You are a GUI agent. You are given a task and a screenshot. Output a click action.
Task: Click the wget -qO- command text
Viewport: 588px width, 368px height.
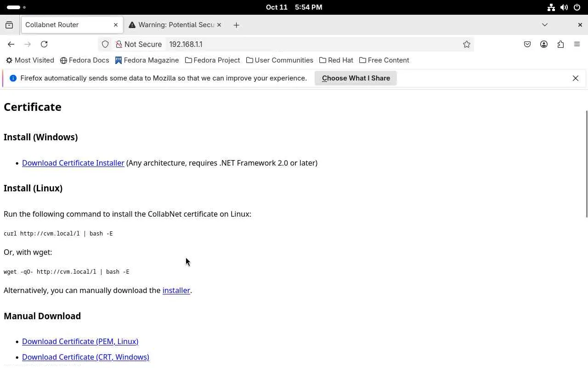tap(67, 272)
